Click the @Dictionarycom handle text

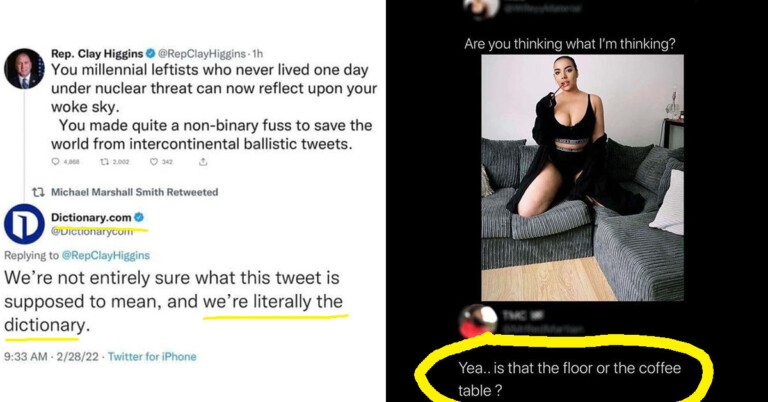coord(92,232)
